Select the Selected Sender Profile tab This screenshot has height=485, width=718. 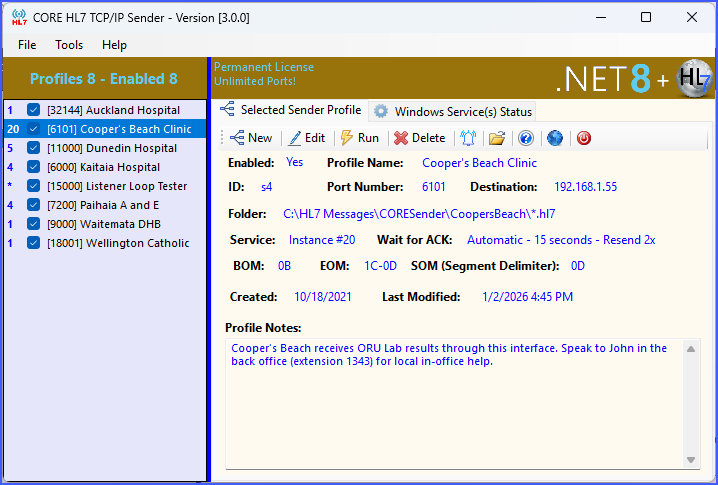point(290,110)
